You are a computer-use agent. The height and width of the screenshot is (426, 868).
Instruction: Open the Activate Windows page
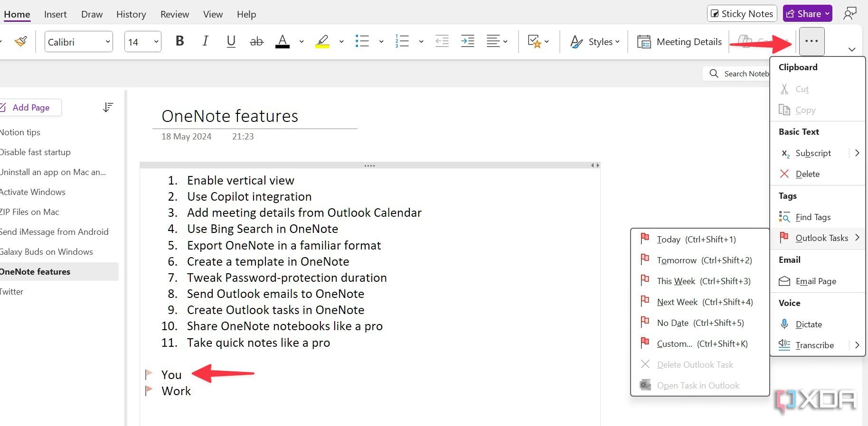coord(32,192)
